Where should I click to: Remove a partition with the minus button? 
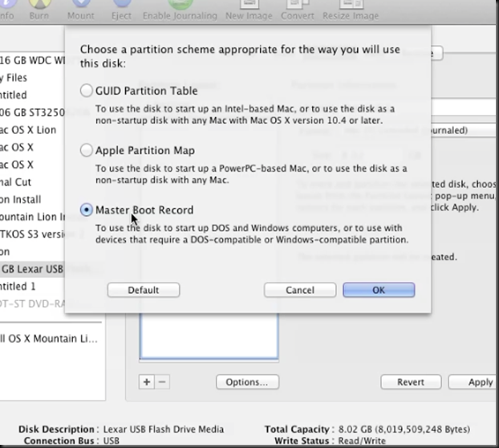coord(162,382)
